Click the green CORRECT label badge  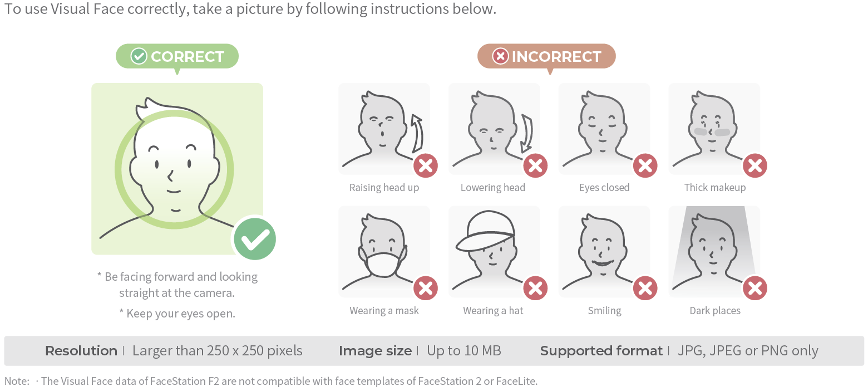point(177,56)
